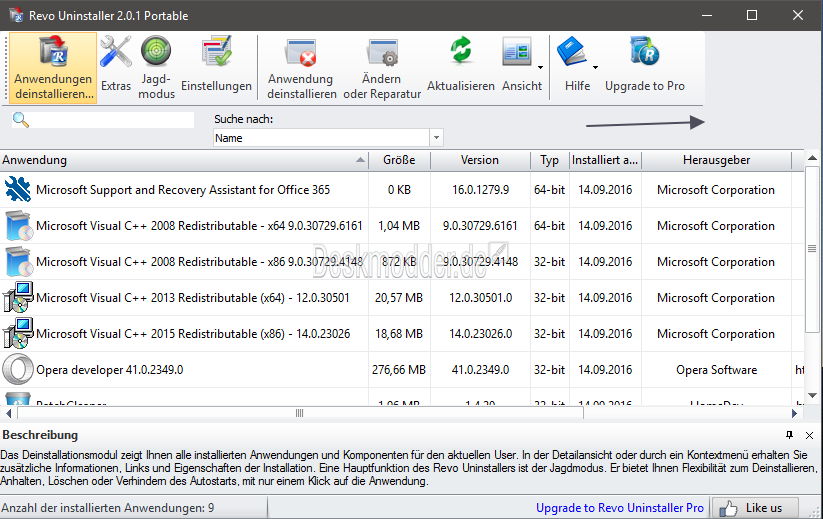Select Opera developer 41.0.2349.0 name

(x=110, y=370)
